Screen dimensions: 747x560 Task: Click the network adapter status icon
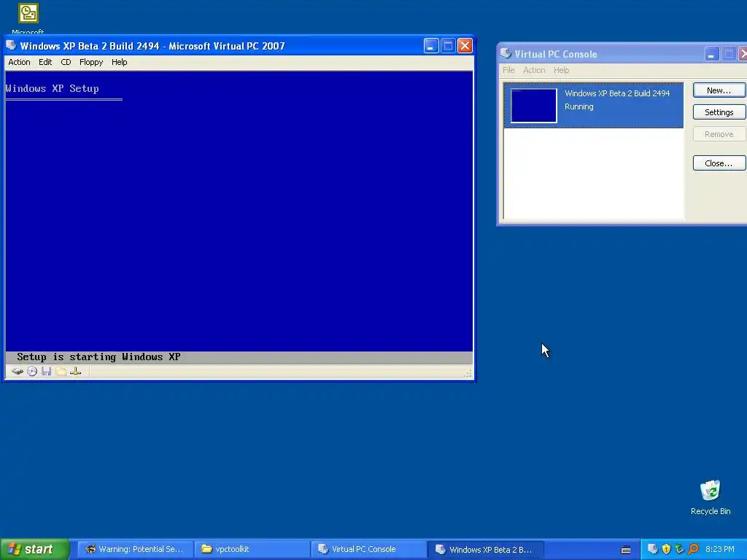tap(75, 371)
